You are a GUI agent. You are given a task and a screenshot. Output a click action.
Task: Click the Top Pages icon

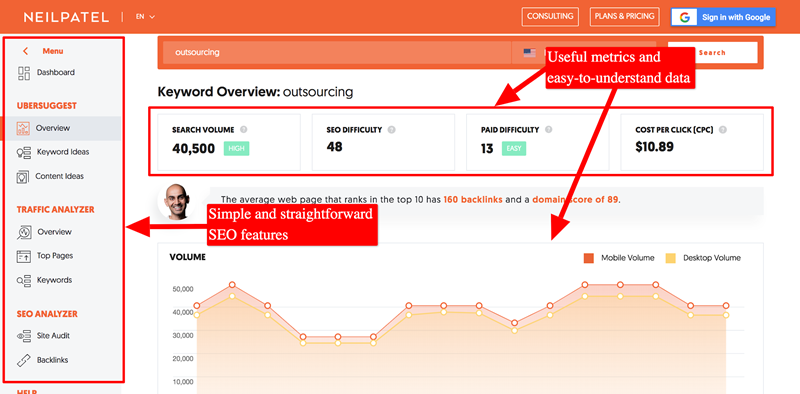(x=23, y=256)
